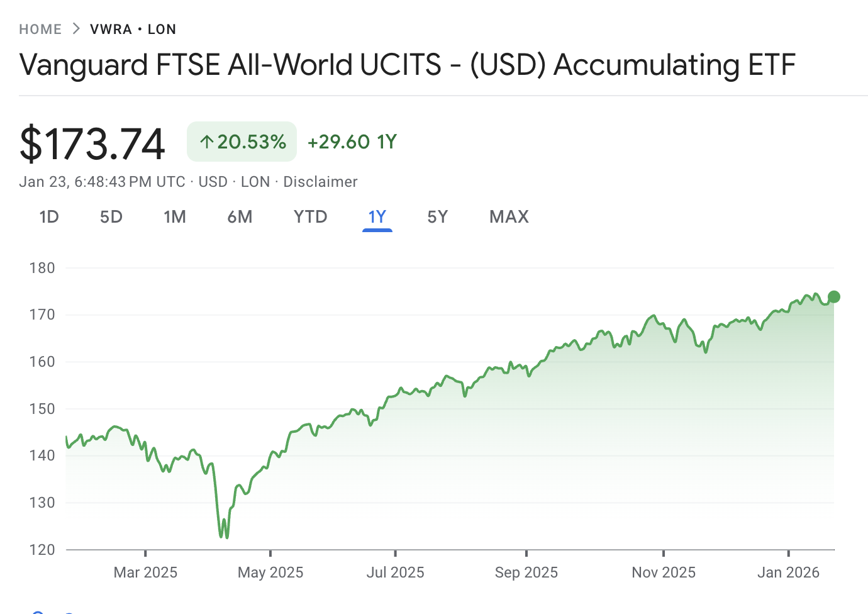Click the Mar 2025 axis label
868x614 pixels.
coord(145,572)
